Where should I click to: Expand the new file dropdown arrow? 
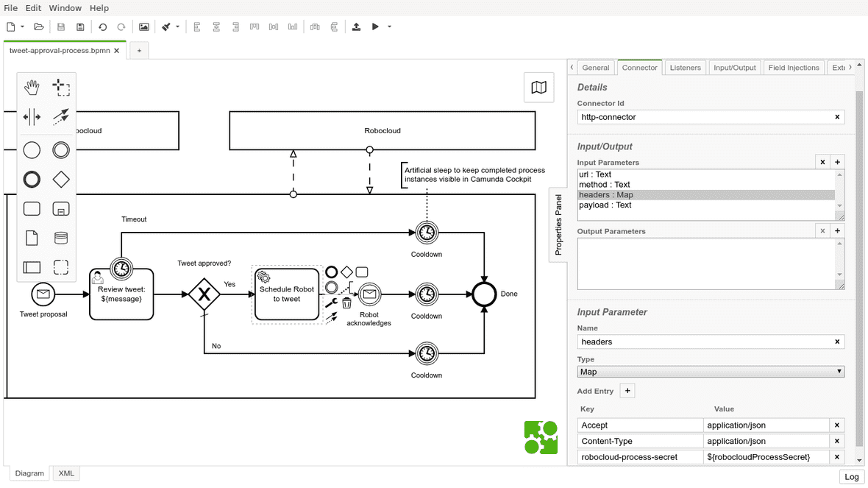[22, 26]
